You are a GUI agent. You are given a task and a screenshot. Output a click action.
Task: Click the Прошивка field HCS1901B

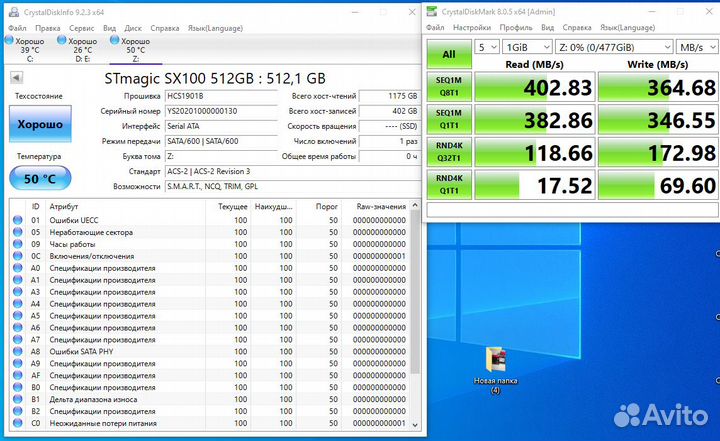tap(221, 96)
